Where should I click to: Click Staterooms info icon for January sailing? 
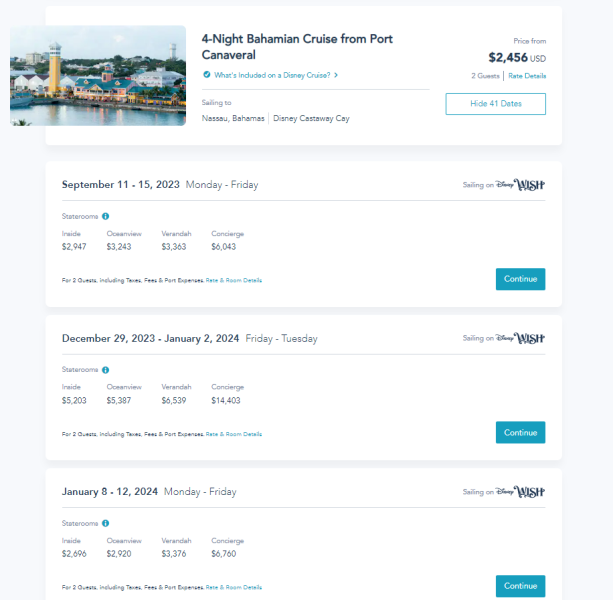tap(106, 523)
